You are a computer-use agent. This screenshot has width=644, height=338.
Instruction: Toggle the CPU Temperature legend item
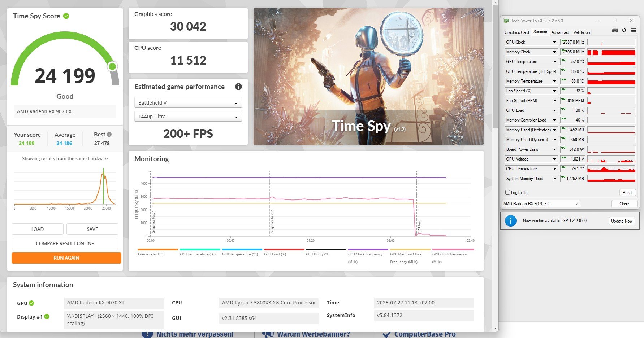(x=200, y=252)
